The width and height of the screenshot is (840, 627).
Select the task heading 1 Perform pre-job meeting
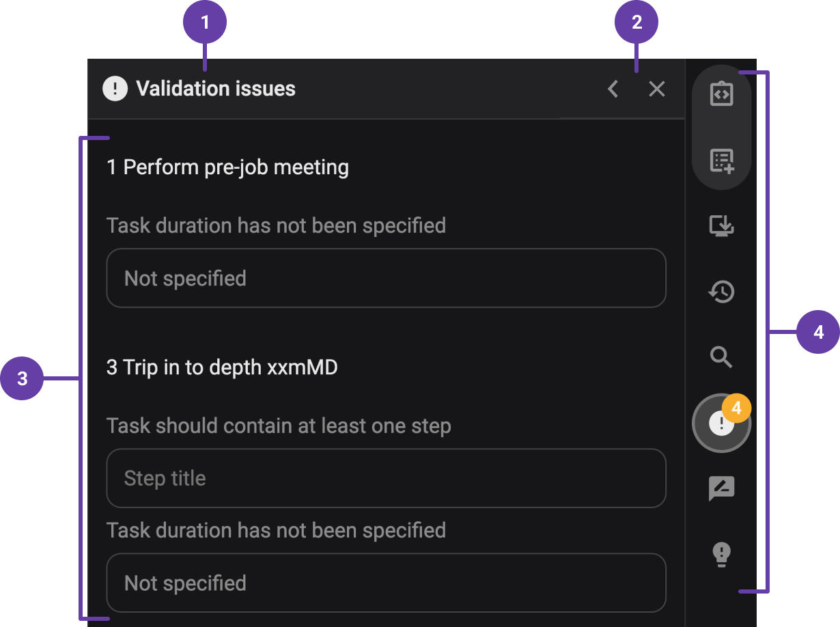coord(227,167)
